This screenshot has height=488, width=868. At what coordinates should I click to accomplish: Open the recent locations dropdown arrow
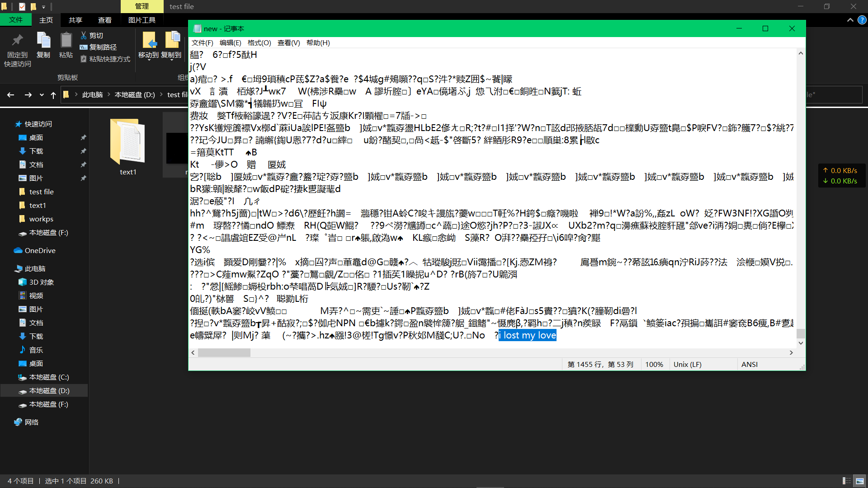pos(42,95)
